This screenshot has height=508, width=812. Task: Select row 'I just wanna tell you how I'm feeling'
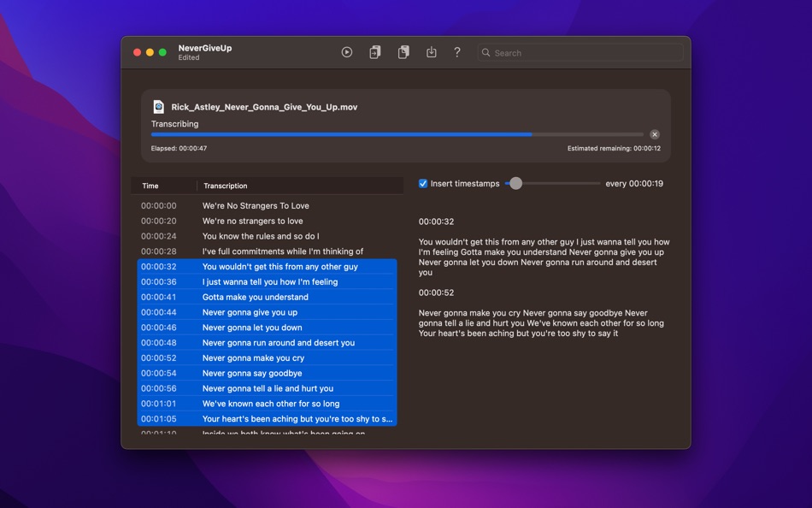coord(268,281)
